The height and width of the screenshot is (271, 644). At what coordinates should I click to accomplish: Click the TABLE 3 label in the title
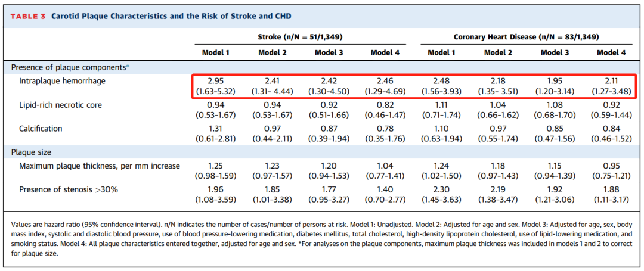tap(27, 15)
